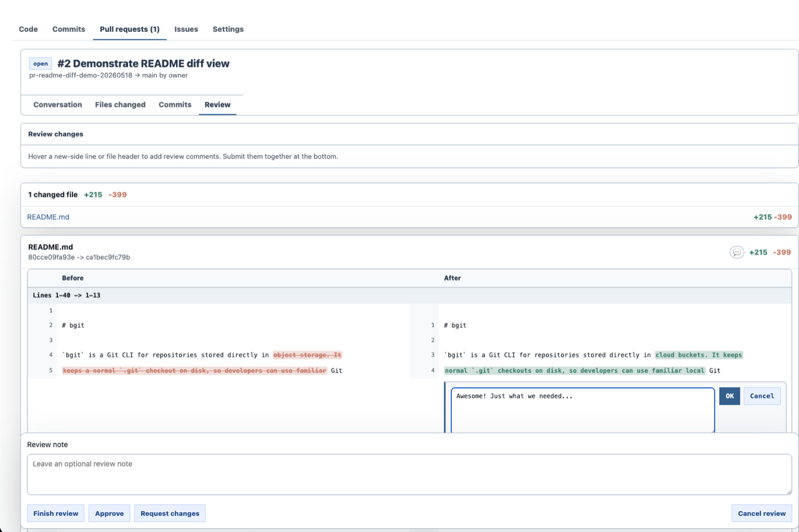799x532 pixels.
Task: Click removed text 'object storage. It'
Action: pos(308,355)
